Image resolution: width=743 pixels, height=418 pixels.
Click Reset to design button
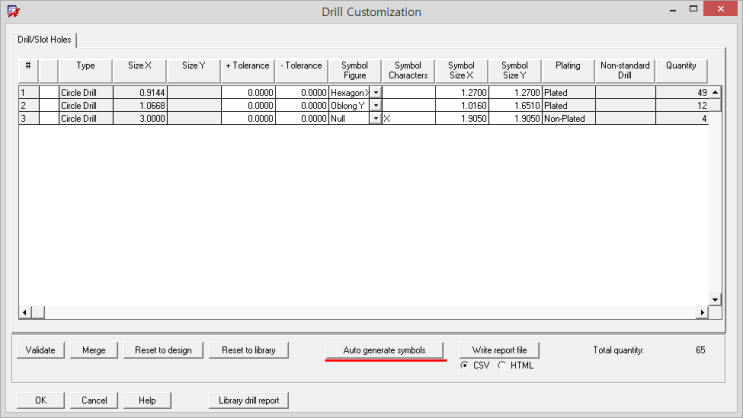click(x=163, y=350)
